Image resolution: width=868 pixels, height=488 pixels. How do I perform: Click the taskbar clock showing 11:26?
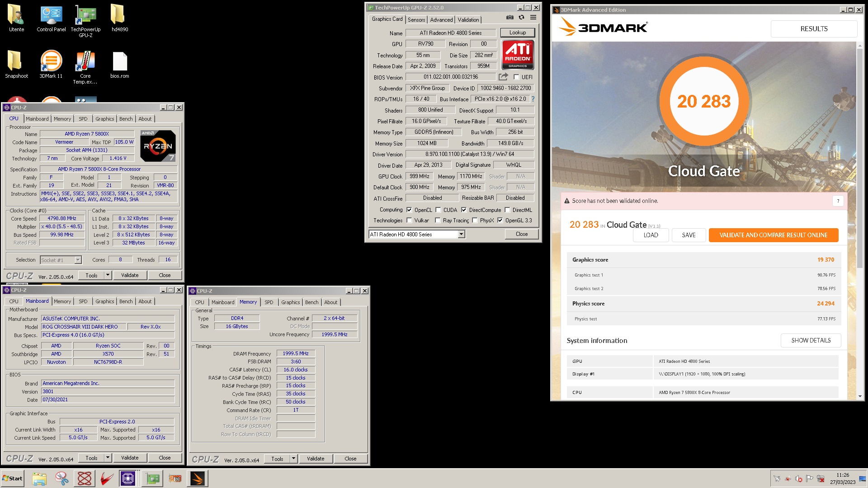(x=843, y=479)
